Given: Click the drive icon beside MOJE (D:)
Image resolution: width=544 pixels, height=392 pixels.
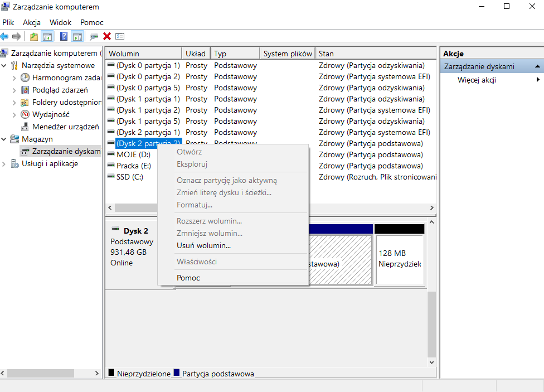Looking at the screenshot, I should click(x=111, y=154).
